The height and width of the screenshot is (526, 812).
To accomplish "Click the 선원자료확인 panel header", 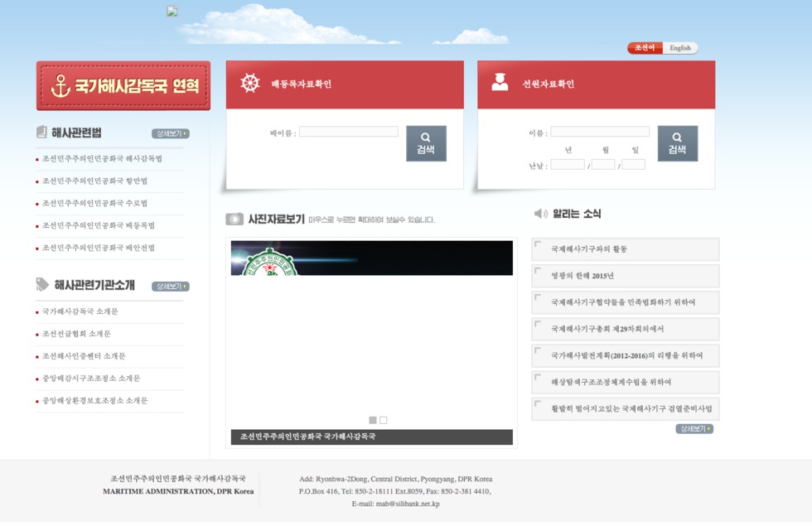I will point(596,84).
